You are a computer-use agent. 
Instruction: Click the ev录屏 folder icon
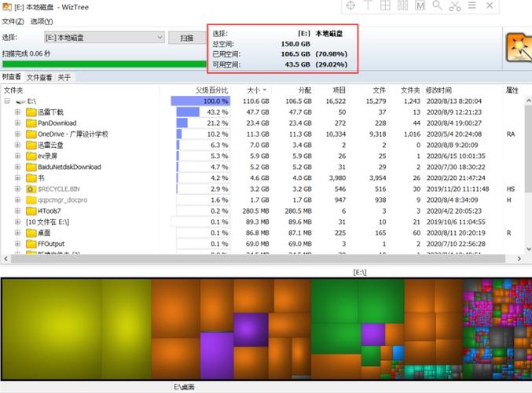coord(31,156)
